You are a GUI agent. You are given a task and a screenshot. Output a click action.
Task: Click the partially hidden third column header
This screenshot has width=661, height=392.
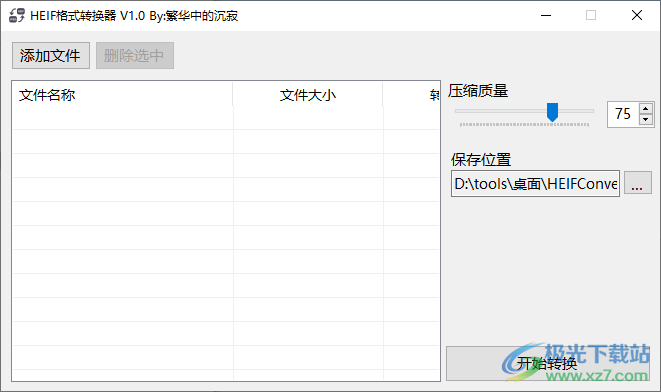coord(411,95)
